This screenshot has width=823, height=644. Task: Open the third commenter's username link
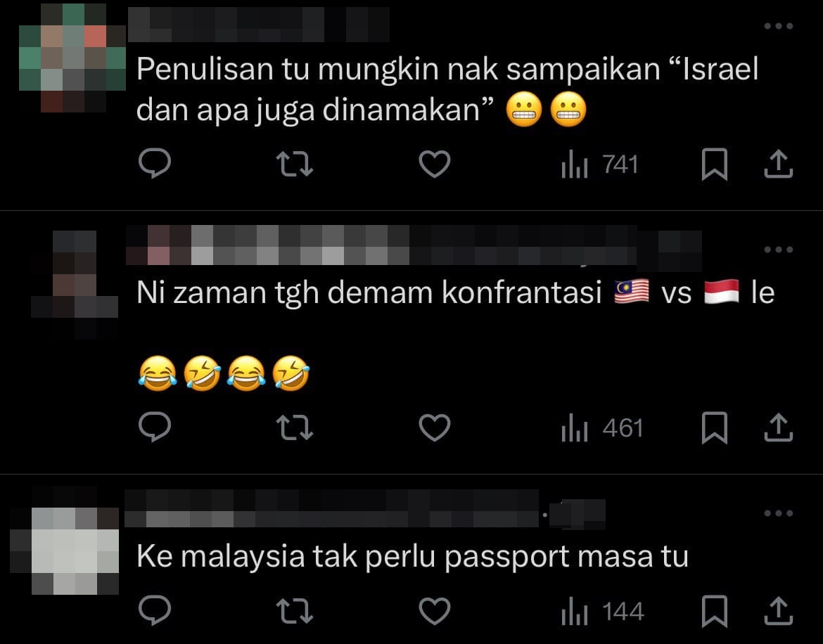tap(332, 508)
